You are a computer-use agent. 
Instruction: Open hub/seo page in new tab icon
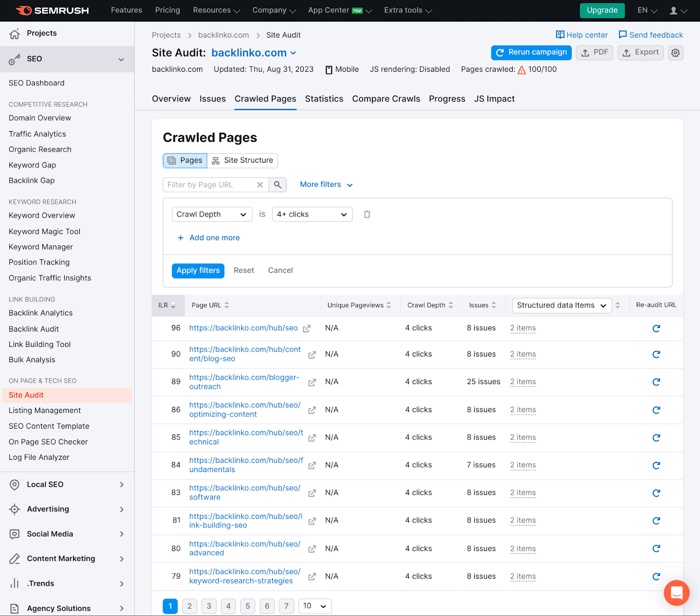click(307, 328)
